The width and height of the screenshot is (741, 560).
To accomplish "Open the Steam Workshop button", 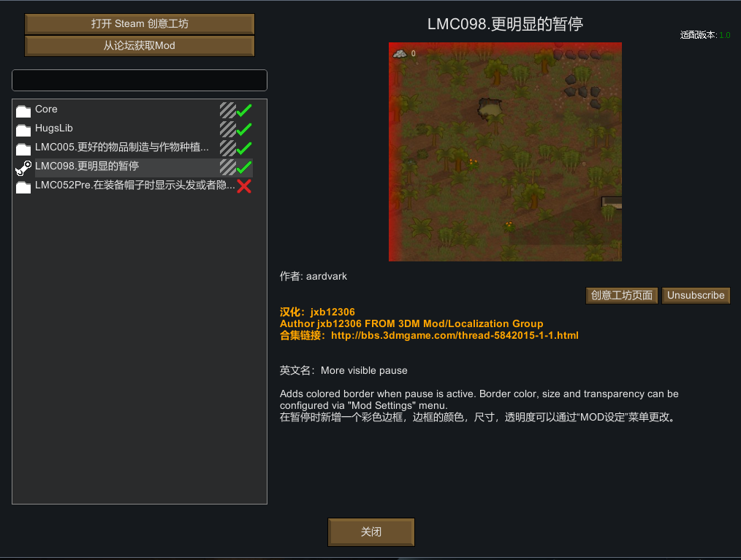I will pos(140,23).
